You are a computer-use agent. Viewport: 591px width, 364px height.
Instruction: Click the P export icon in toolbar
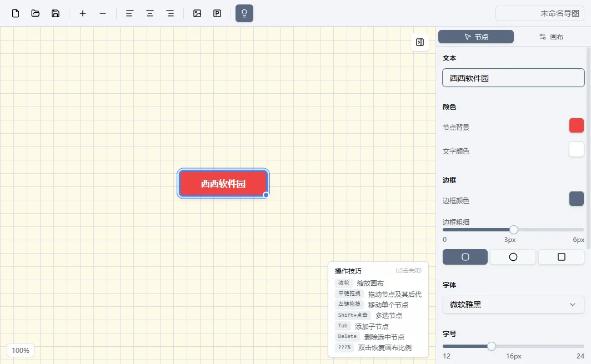coord(217,13)
